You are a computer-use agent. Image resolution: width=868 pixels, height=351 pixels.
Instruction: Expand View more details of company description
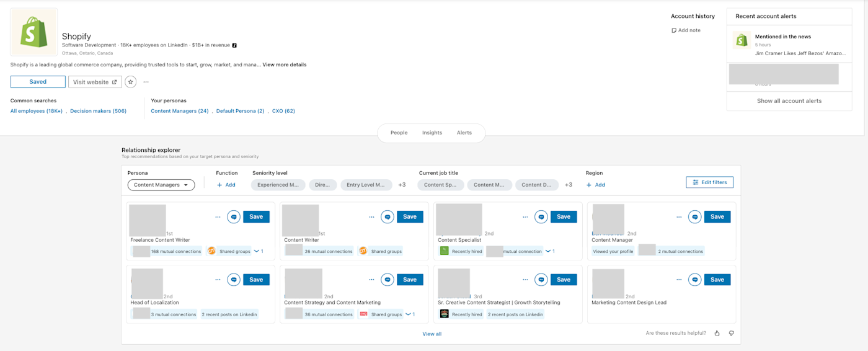point(284,64)
